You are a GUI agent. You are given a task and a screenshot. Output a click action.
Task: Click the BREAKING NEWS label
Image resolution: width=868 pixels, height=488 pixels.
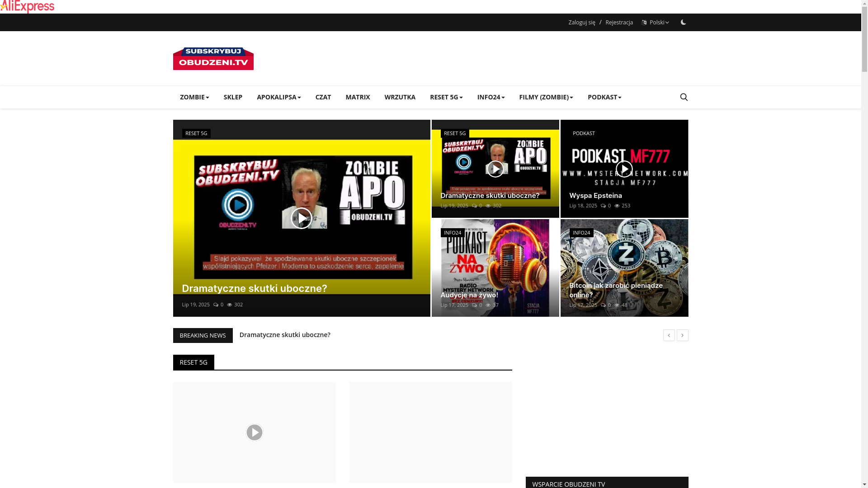[x=203, y=335]
